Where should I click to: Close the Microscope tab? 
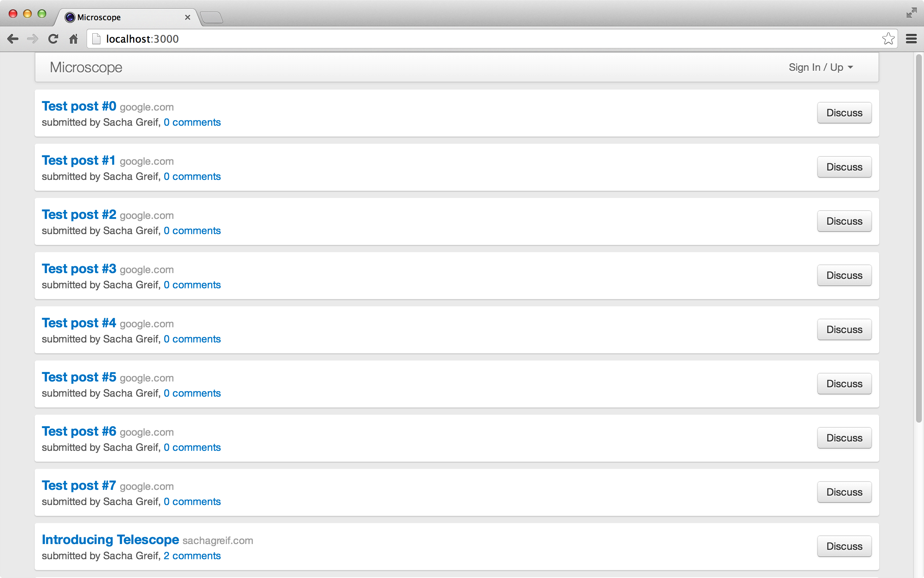pos(187,17)
